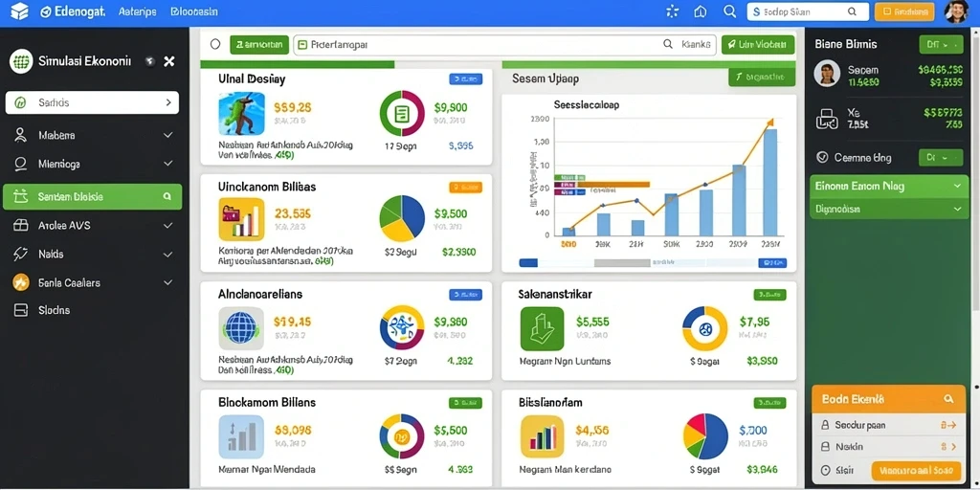Click the green arrow icon in Sakenanstrikar card
Screen dimensions: 980x490
pyautogui.click(x=542, y=328)
